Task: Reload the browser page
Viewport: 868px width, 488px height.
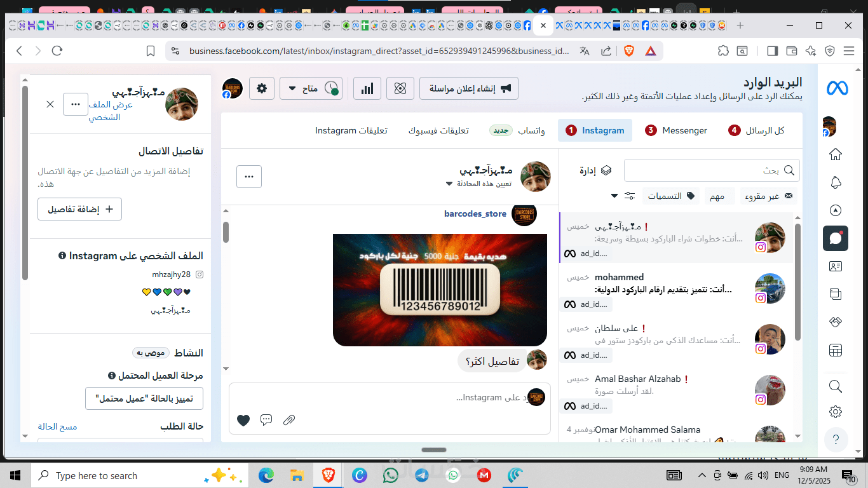Action: (x=57, y=51)
